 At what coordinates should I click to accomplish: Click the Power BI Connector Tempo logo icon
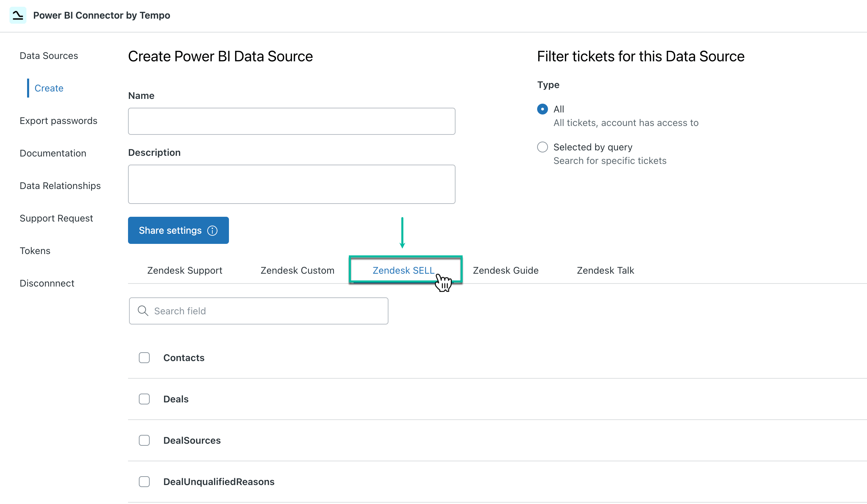click(x=18, y=15)
